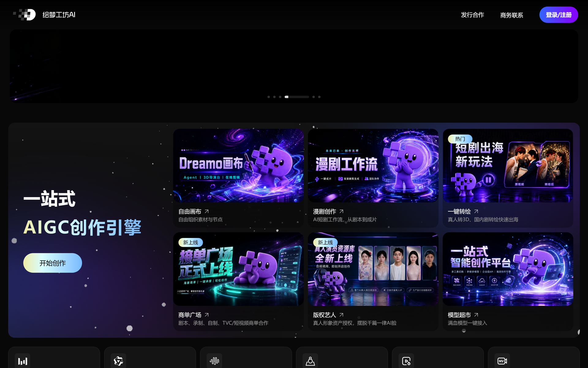Open the 接单广场正式上线 thumbnail

click(x=238, y=269)
